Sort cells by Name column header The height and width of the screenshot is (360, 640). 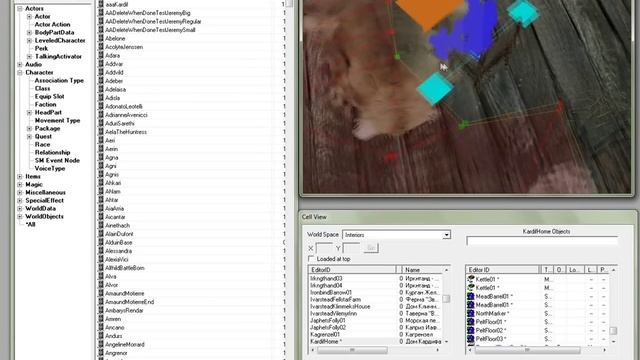click(422, 270)
